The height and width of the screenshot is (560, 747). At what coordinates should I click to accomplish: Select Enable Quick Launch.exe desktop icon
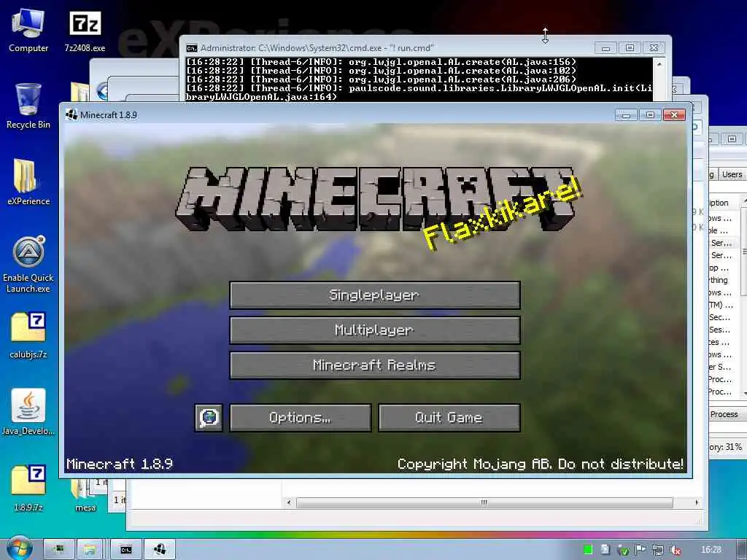click(28, 264)
